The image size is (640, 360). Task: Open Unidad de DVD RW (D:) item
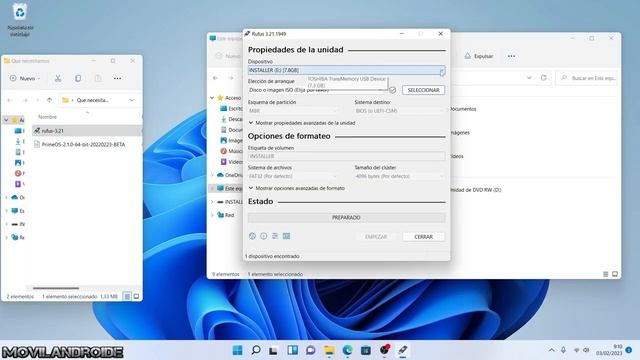tap(476, 190)
